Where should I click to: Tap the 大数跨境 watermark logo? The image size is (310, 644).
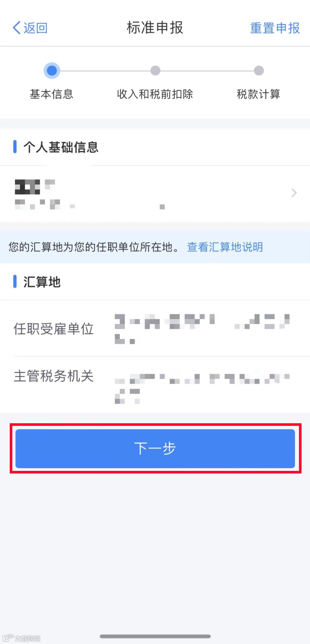point(22,638)
